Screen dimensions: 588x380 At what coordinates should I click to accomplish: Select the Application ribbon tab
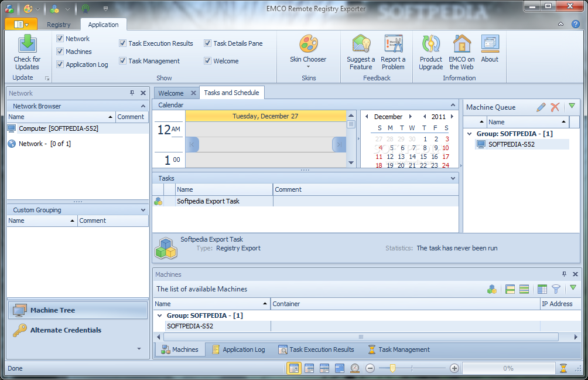coord(104,25)
